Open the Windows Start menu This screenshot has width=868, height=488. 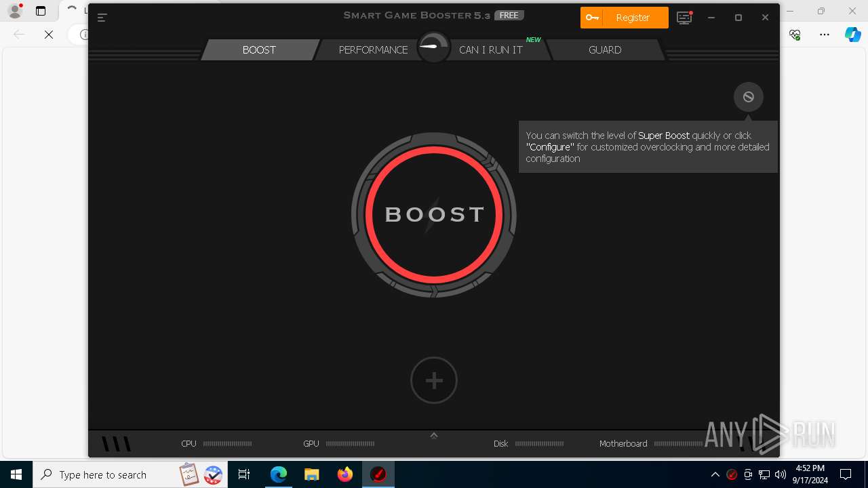(x=16, y=474)
